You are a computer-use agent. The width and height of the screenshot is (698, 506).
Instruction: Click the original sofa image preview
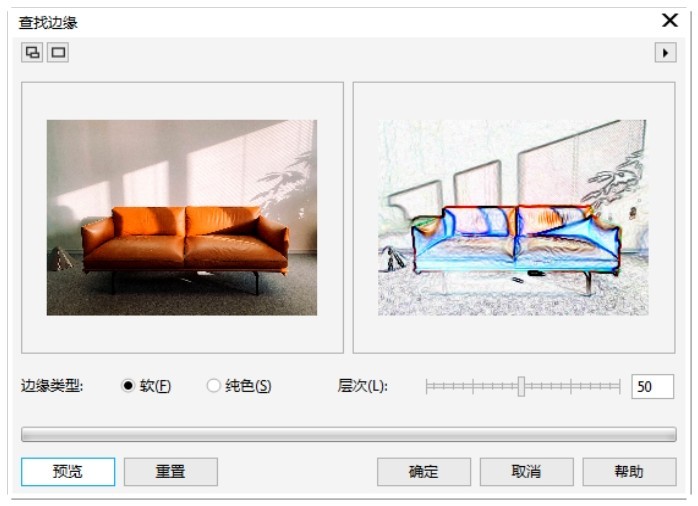pyautogui.click(x=182, y=218)
